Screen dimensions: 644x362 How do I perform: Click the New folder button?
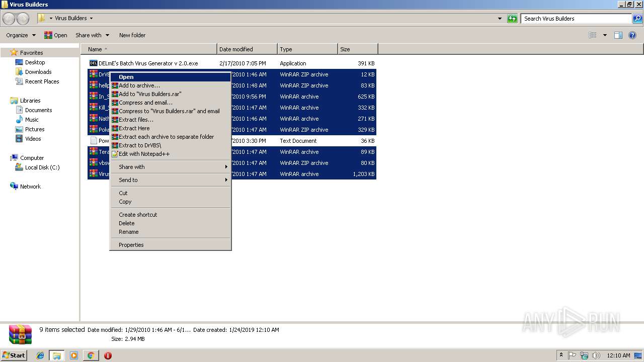coord(132,35)
